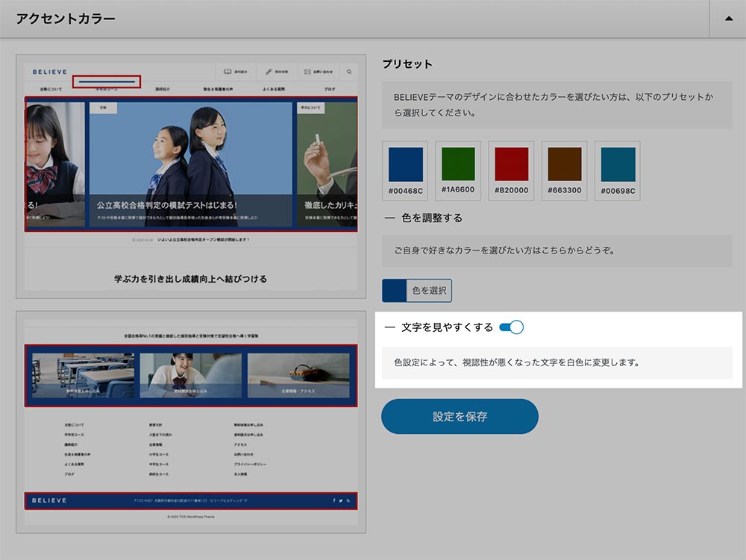Pick the #1A6600 green preset swatch
The image size is (746, 560).
click(x=458, y=165)
